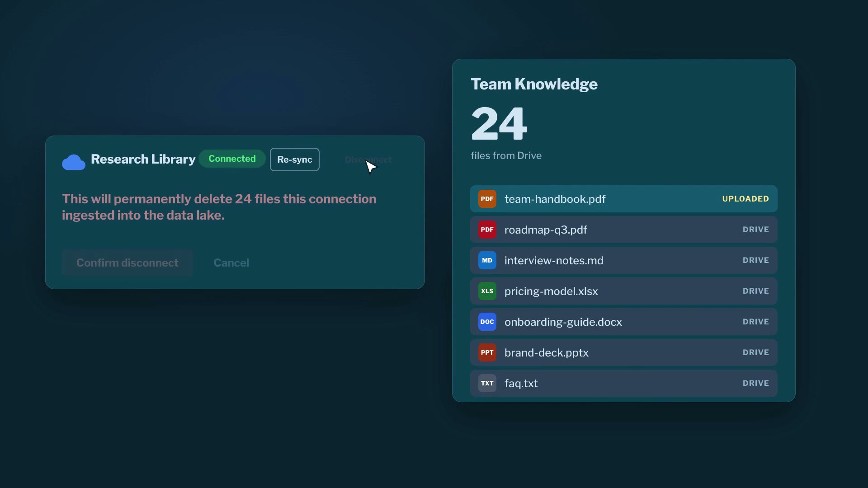Cancel the disconnect confirmation

231,263
